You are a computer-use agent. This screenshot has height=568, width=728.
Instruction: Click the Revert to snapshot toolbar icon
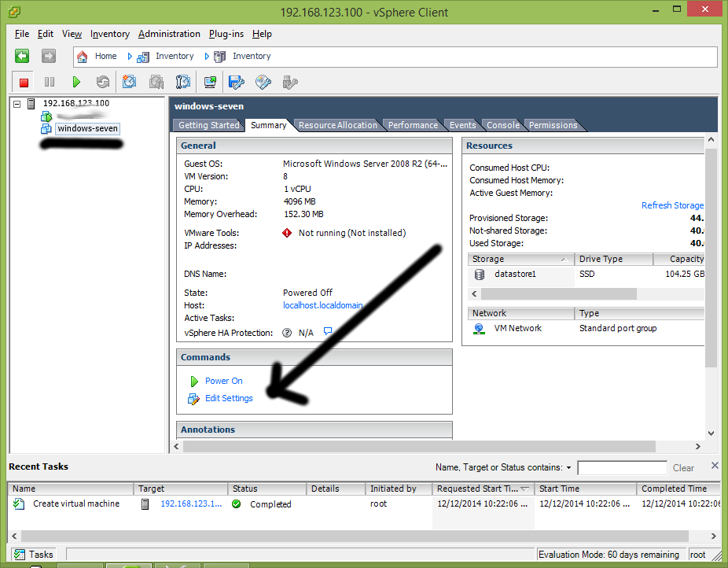pos(156,82)
